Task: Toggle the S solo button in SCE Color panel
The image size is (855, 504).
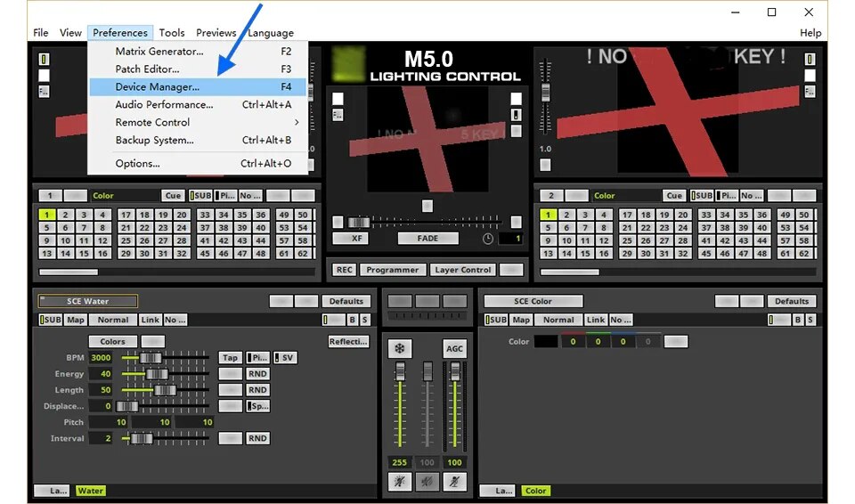Action: 810,320
